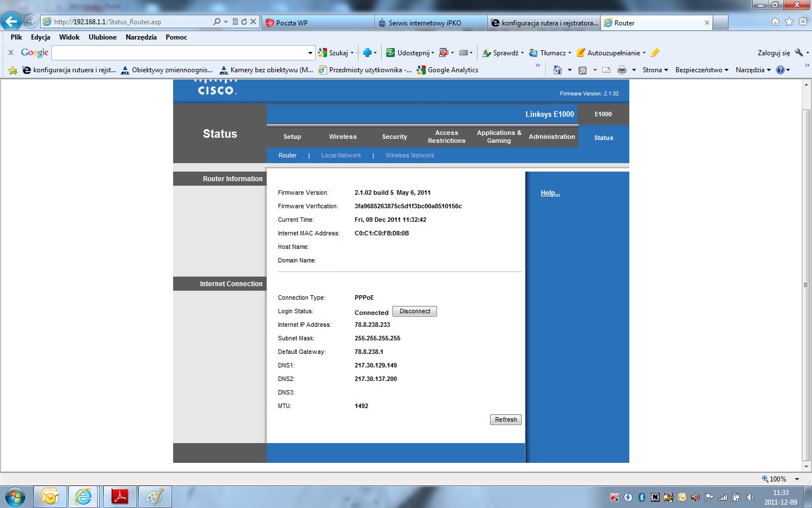Open the gear Tools icon at top right
The image size is (812, 508).
click(x=803, y=22)
